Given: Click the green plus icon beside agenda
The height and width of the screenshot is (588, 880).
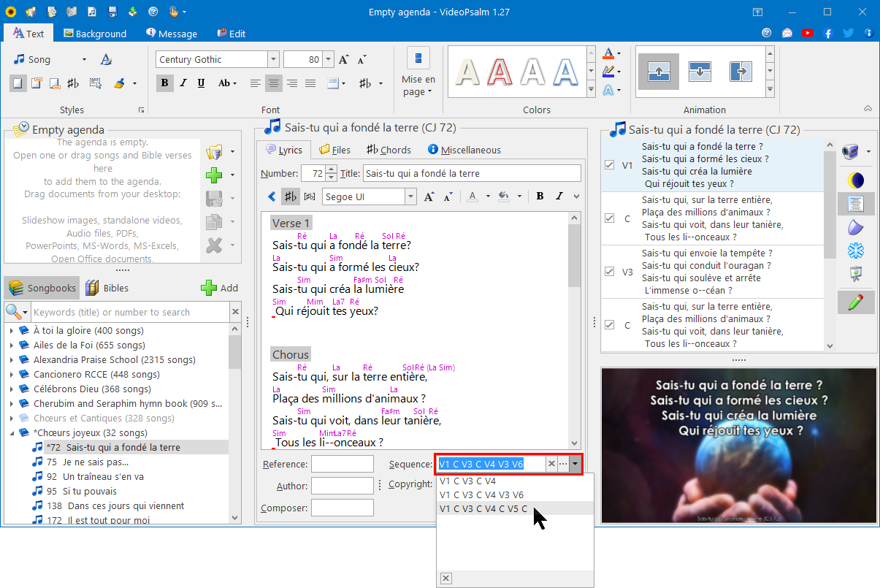Looking at the screenshot, I should tap(214, 175).
